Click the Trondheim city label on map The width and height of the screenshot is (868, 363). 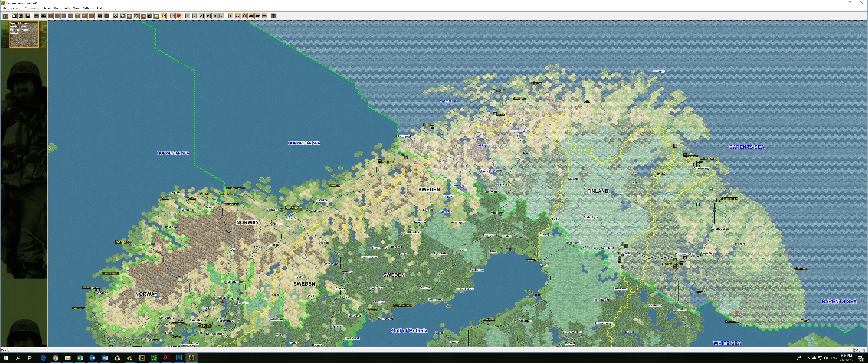pos(293,208)
